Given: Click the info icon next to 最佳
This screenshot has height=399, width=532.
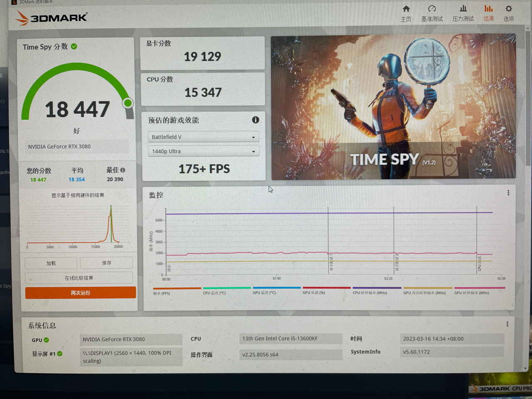Looking at the screenshot, I should pyautogui.click(x=123, y=170).
